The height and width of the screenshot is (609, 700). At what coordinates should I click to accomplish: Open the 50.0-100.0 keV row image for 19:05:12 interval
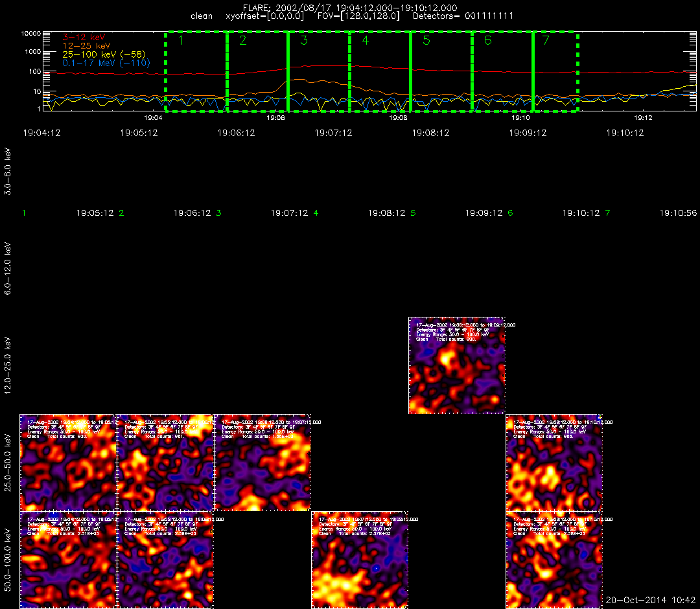[x=165, y=560]
